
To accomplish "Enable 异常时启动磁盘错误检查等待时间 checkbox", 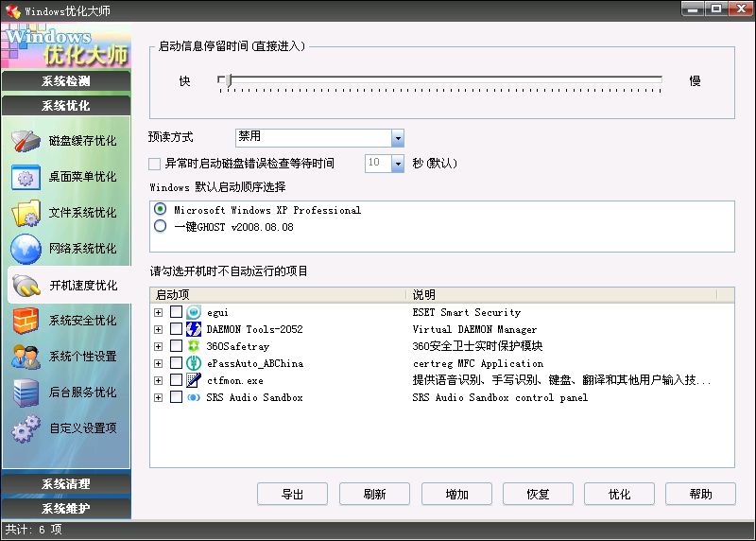I will pyautogui.click(x=154, y=164).
